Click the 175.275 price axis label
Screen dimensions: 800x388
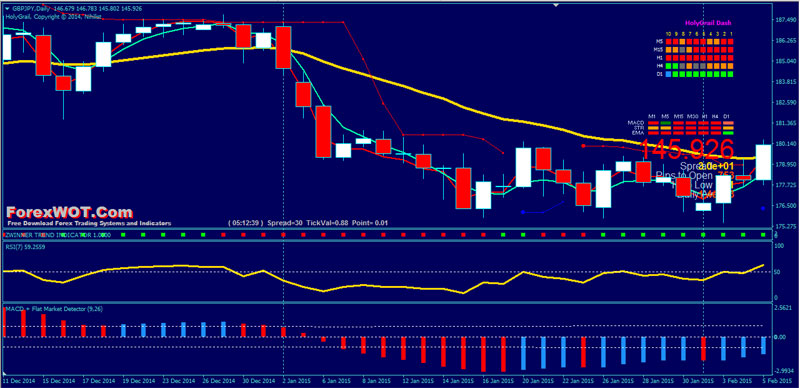(x=786, y=226)
